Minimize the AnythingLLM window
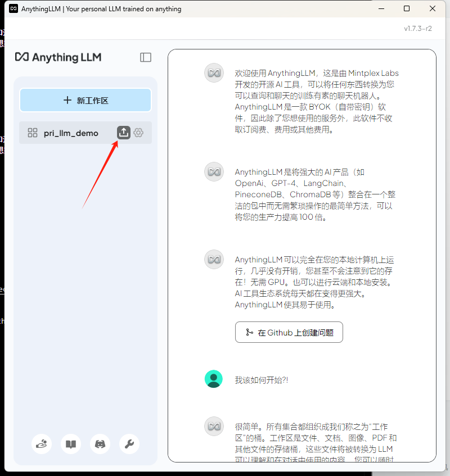Screen dimensions: 450x476 [381, 9]
